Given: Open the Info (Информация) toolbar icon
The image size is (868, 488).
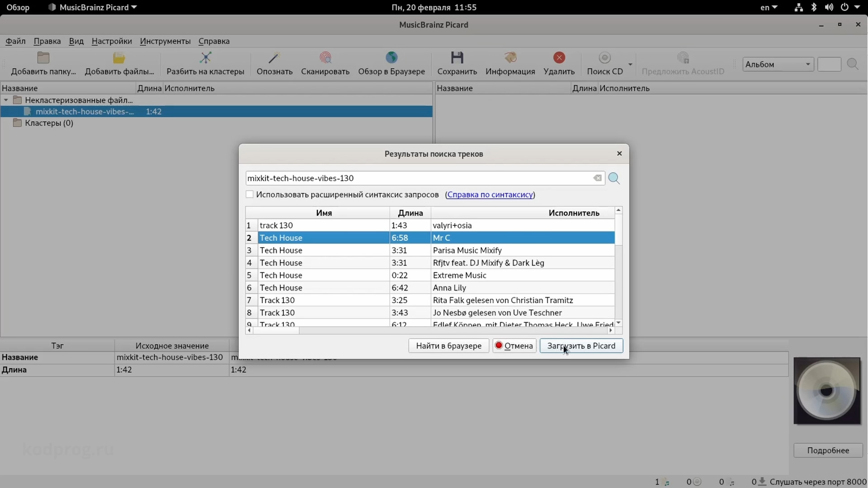Looking at the screenshot, I should 510,58.
